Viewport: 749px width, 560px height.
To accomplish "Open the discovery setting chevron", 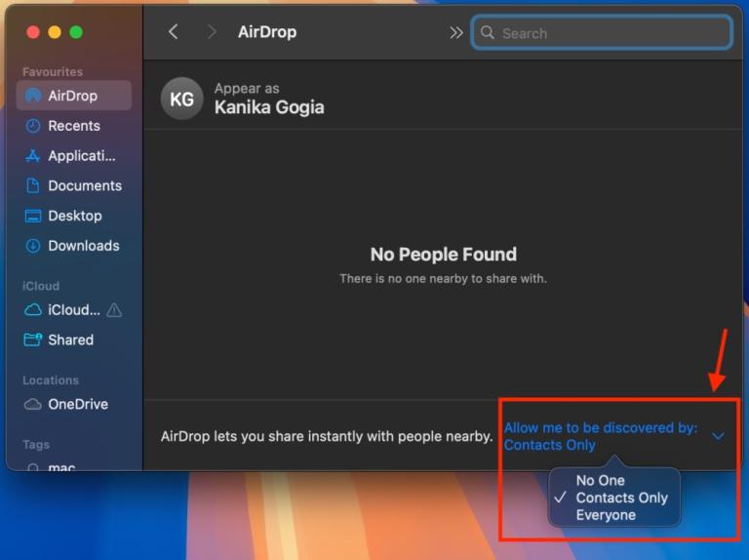I will (x=718, y=436).
